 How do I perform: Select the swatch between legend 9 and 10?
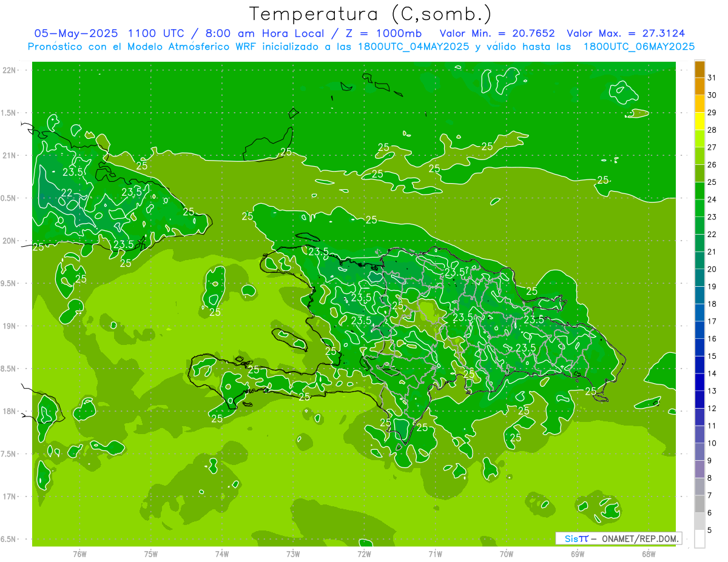click(x=699, y=451)
